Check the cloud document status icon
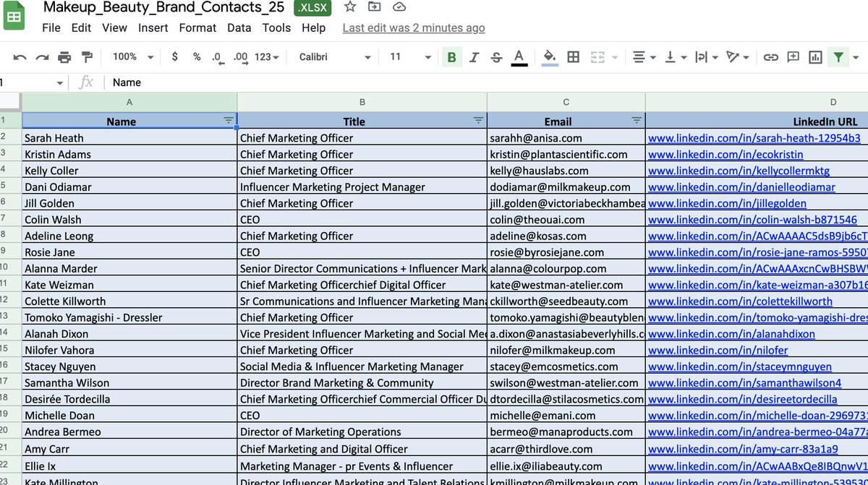868x485 pixels. point(399,7)
